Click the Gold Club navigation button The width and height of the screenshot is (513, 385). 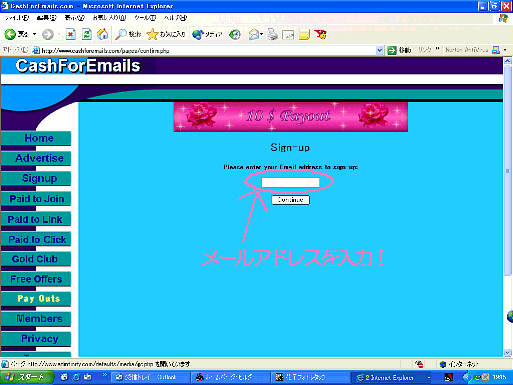[36, 259]
